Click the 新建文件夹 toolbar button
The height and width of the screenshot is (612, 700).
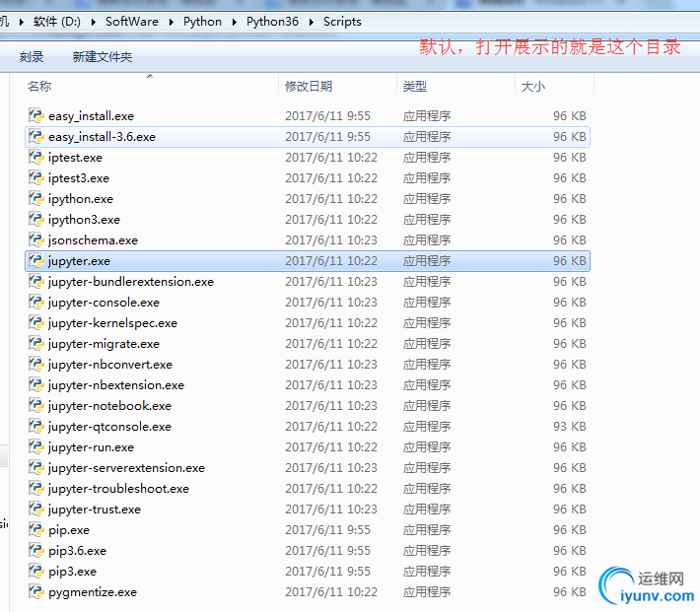pos(103,57)
